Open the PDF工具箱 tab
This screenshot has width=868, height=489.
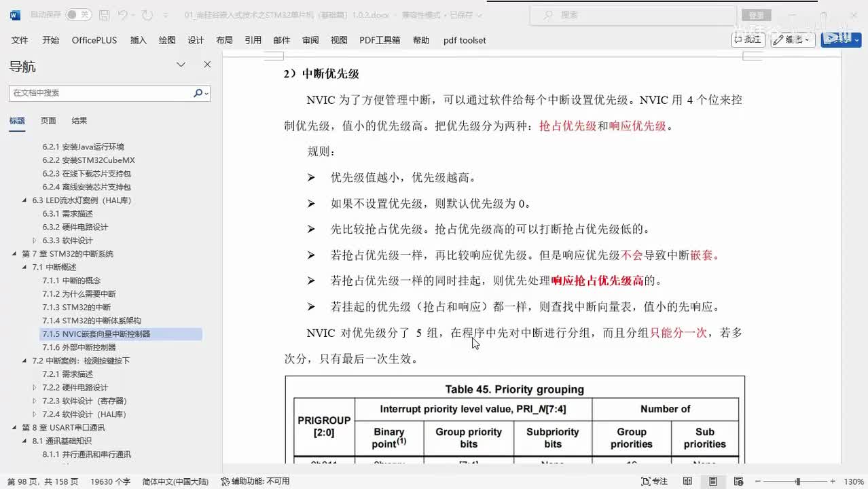tap(380, 40)
